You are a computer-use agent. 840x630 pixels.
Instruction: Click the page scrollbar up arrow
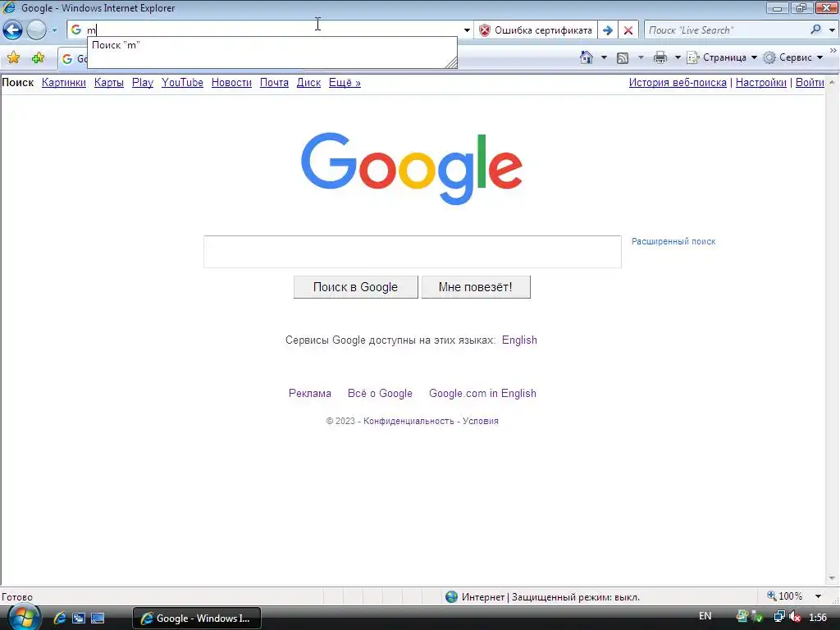(x=832, y=83)
